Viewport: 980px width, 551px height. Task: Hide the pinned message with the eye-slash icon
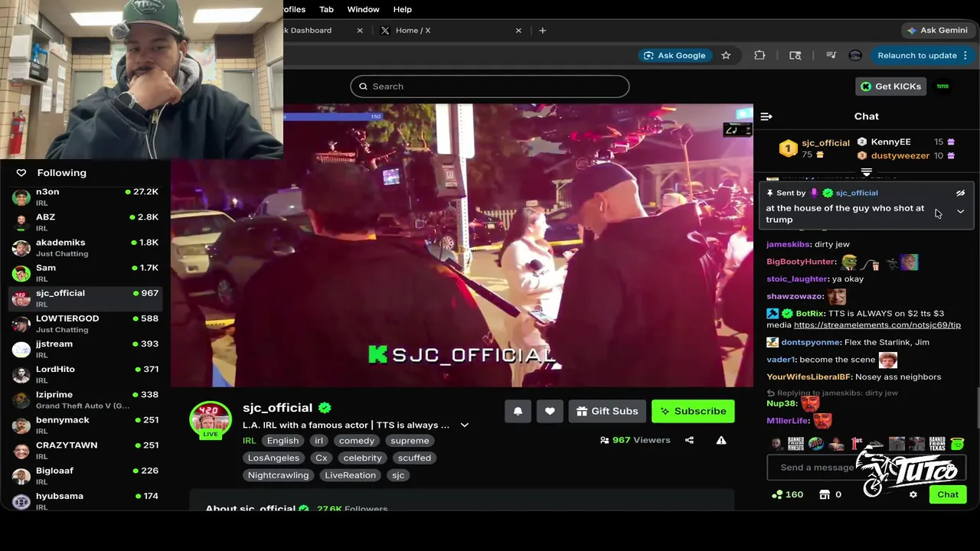point(960,194)
